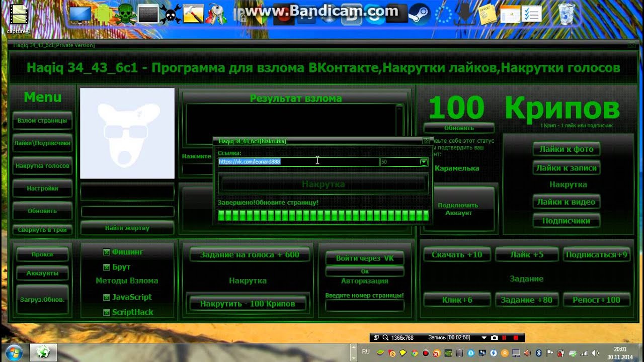The width and height of the screenshot is (644, 362).
Task: Click the Ок authorization button
Action: (365, 271)
